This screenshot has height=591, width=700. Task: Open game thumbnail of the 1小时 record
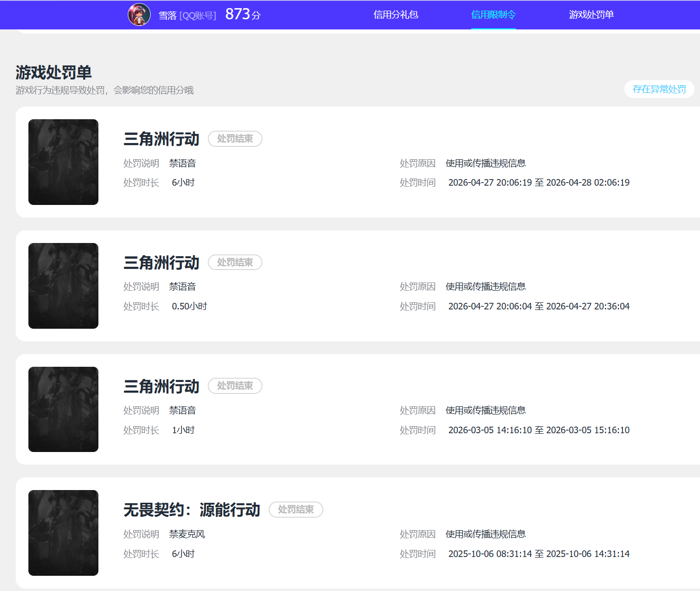pyautogui.click(x=63, y=409)
